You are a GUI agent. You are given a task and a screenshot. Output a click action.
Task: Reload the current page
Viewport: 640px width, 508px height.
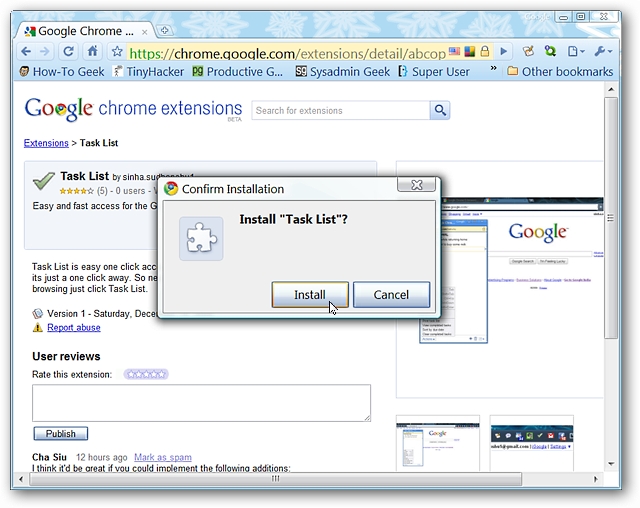(x=68, y=51)
